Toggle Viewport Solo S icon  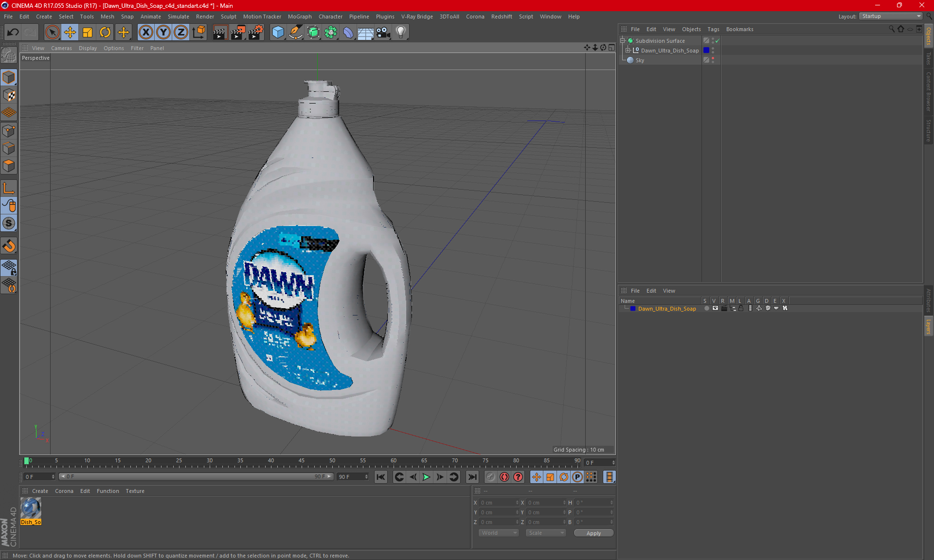tap(9, 223)
